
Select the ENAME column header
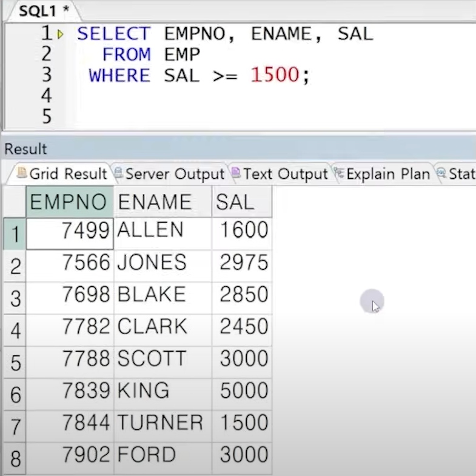click(x=163, y=202)
